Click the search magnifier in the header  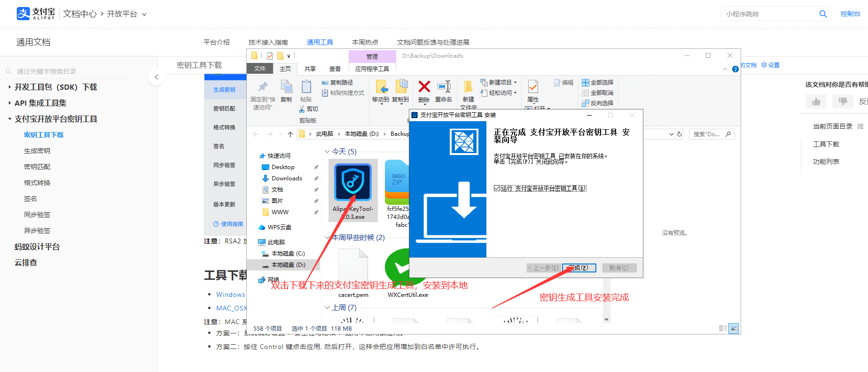point(823,14)
